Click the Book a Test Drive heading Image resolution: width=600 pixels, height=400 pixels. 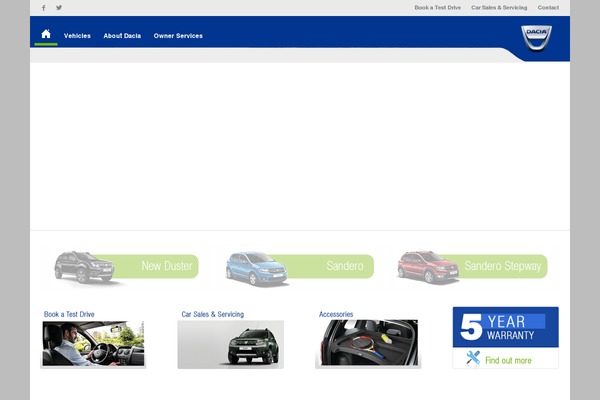pyautogui.click(x=69, y=314)
